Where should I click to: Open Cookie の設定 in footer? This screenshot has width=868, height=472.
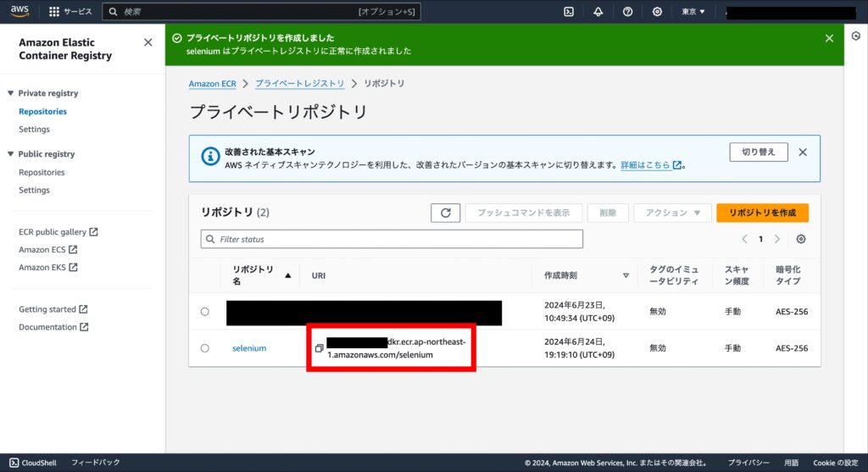pos(835,463)
